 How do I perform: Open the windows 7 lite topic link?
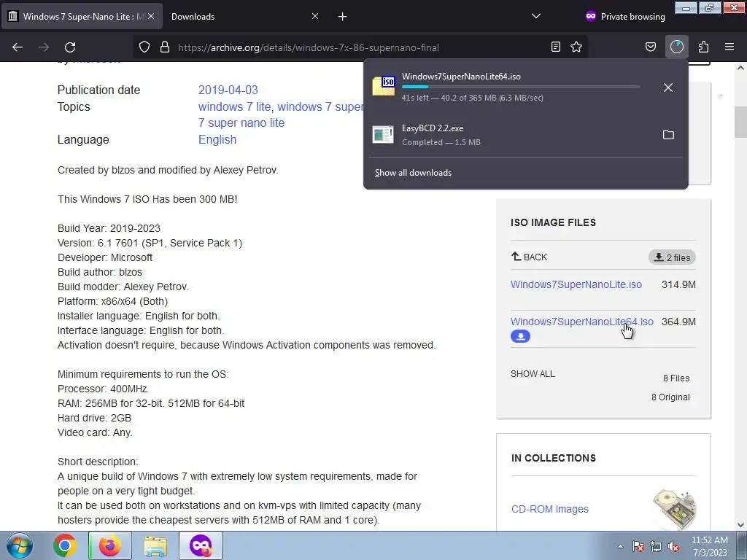point(235,106)
